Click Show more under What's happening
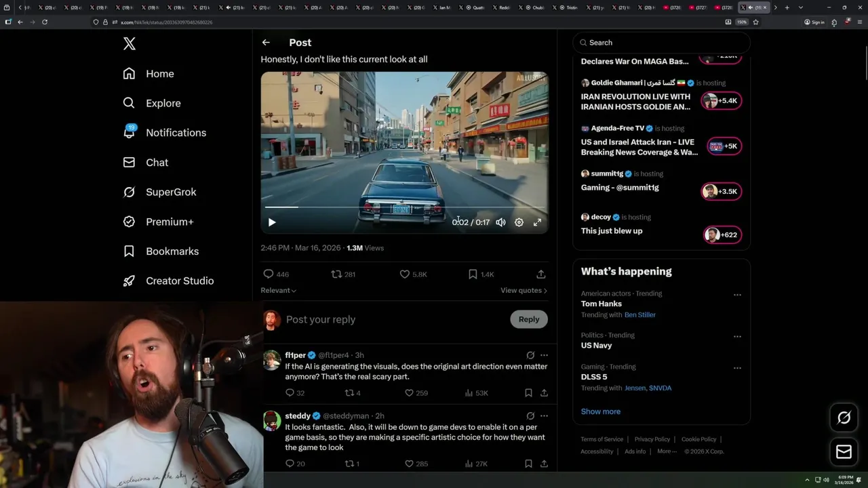The width and height of the screenshot is (868, 488). [601, 411]
